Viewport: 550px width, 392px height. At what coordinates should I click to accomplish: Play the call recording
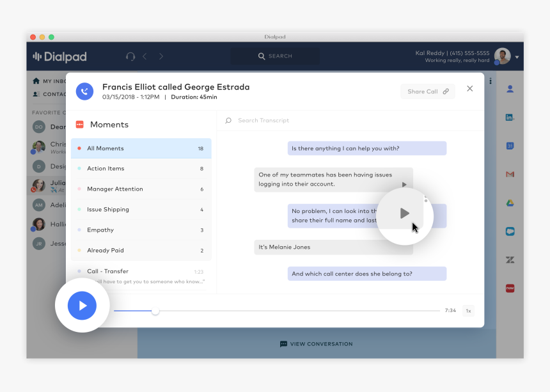pyautogui.click(x=82, y=306)
